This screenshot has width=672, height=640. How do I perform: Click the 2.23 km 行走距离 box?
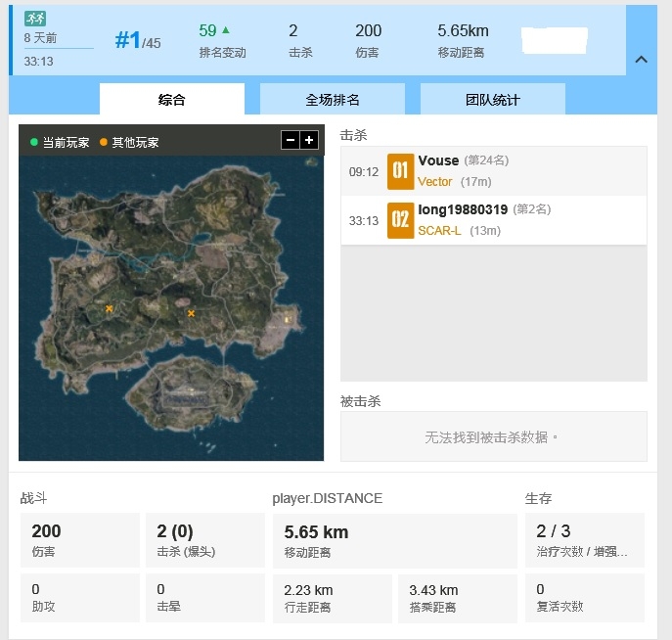coord(333,599)
